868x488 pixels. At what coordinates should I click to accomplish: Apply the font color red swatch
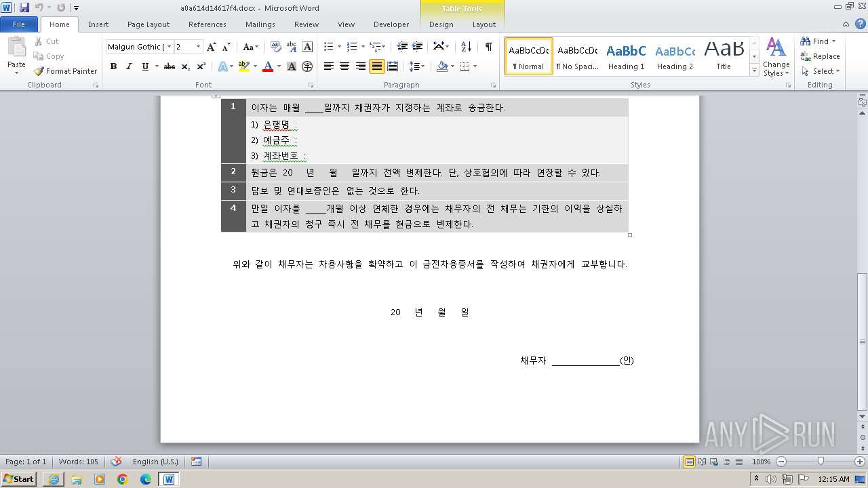pyautogui.click(x=268, y=66)
